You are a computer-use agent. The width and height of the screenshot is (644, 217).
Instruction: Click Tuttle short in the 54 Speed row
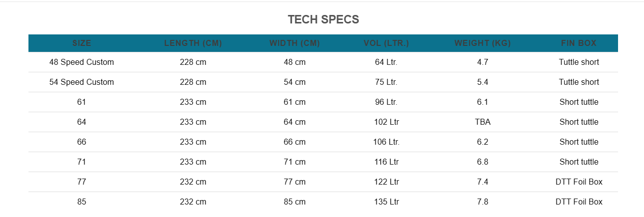pyautogui.click(x=579, y=82)
